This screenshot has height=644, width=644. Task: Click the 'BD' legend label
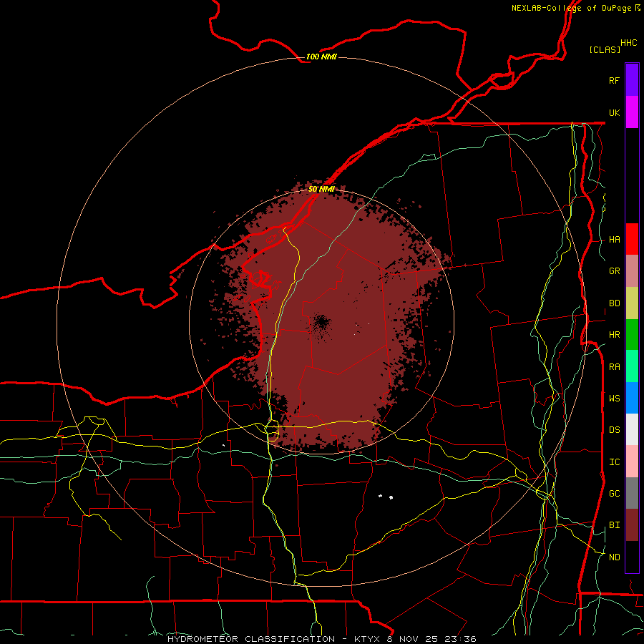click(615, 303)
